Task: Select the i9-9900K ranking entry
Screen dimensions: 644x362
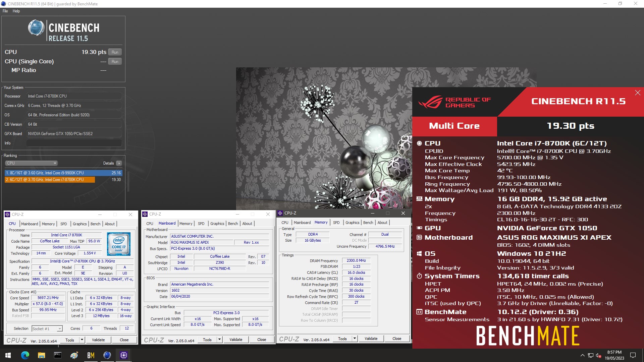Action: tap(63, 173)
